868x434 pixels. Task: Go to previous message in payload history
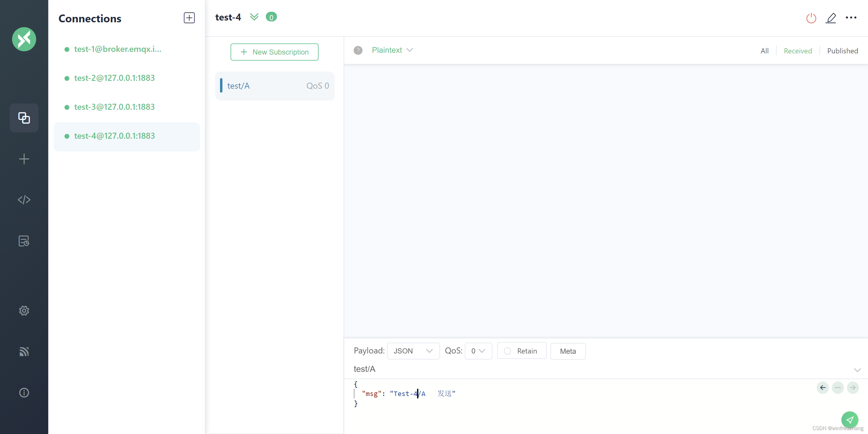tap(822, 388)
